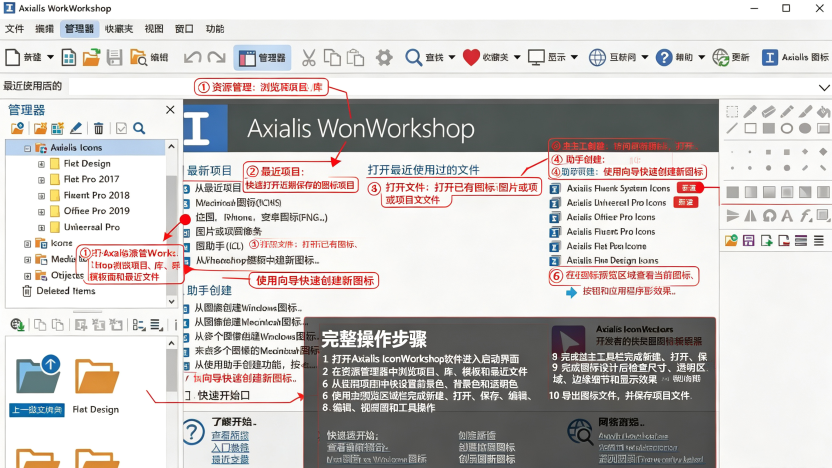Toggle the checkmark icon in manager toolbar

click(x=122, y=128)
